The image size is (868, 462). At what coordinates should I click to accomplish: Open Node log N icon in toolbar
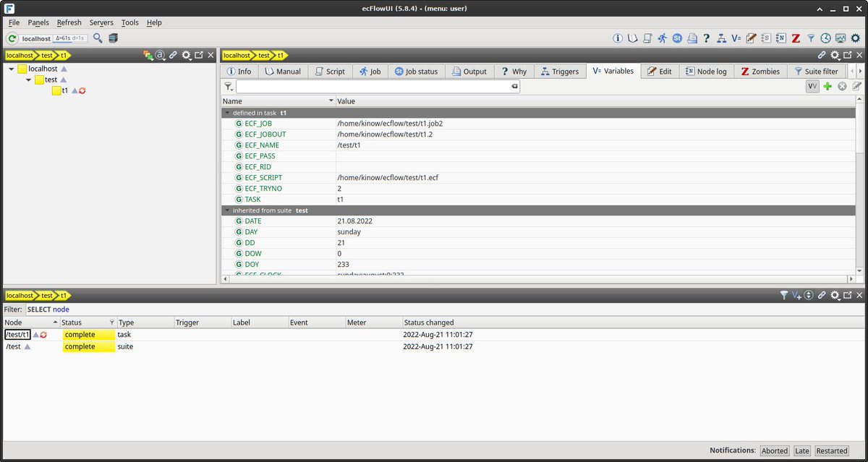pyautogui.click(x=780, y=38)
